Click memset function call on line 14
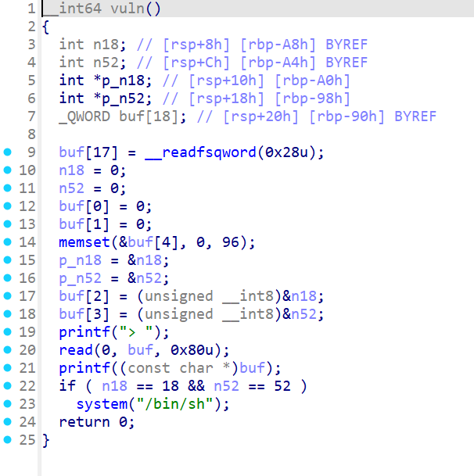The height and width of the screenshot is (476, 474). point(84,242)
